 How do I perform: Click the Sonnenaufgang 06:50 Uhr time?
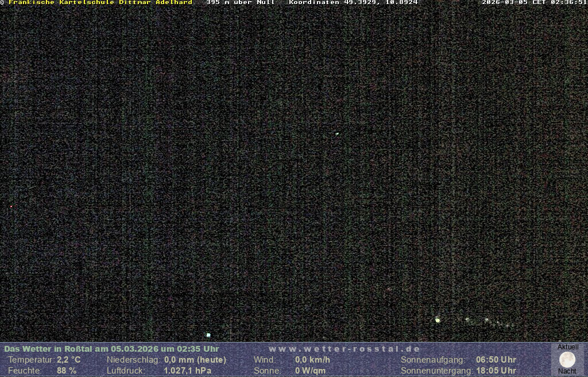pyautogui.click(x=496, y=360)
